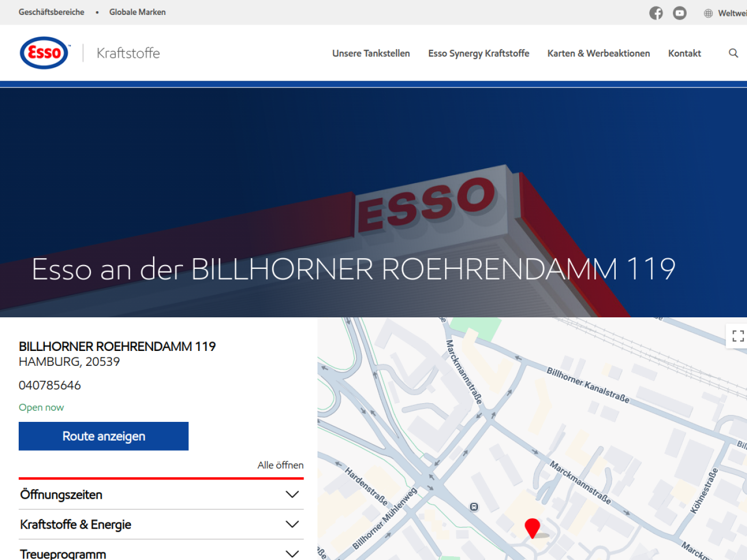Click the Billhorner Mühlenweg map label
The height and width of the screenshot is (560, 747).
coord(384,518)
